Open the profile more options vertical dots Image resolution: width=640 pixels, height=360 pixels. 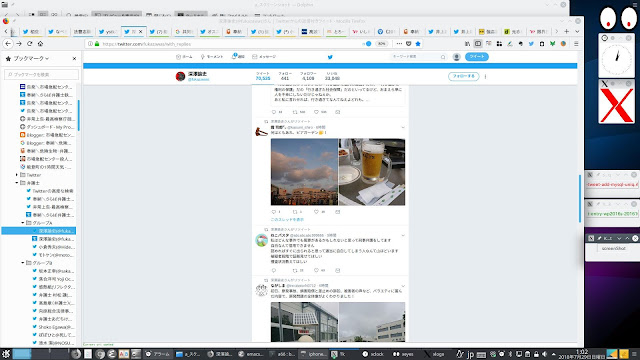pos(485,76)
